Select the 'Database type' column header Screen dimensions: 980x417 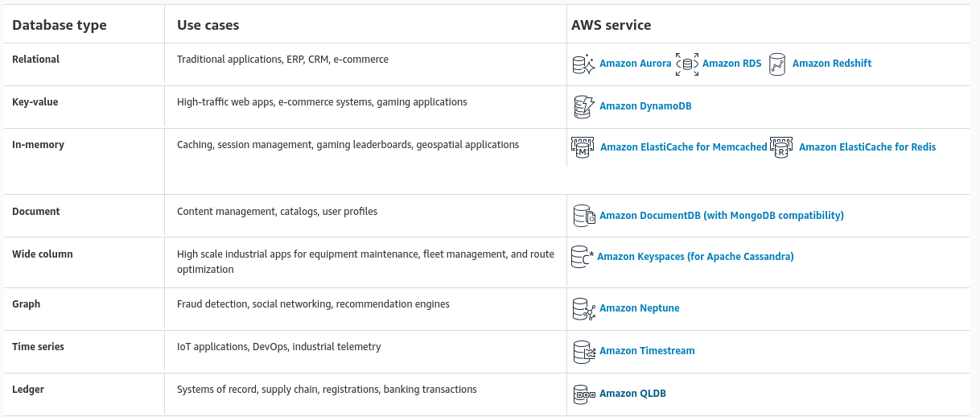[60, 25]
